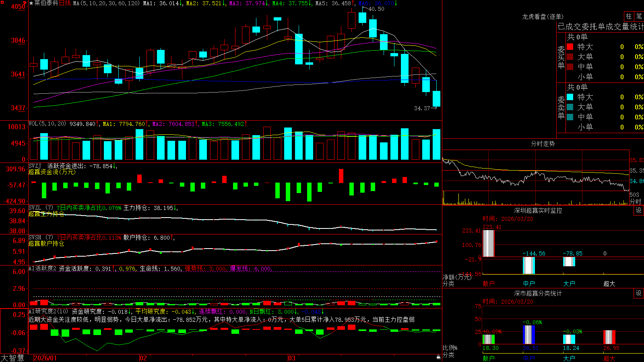Click the 超赢资金流(万元) yellow label
This screenshot has height=362, width=644.
point(52,172)
